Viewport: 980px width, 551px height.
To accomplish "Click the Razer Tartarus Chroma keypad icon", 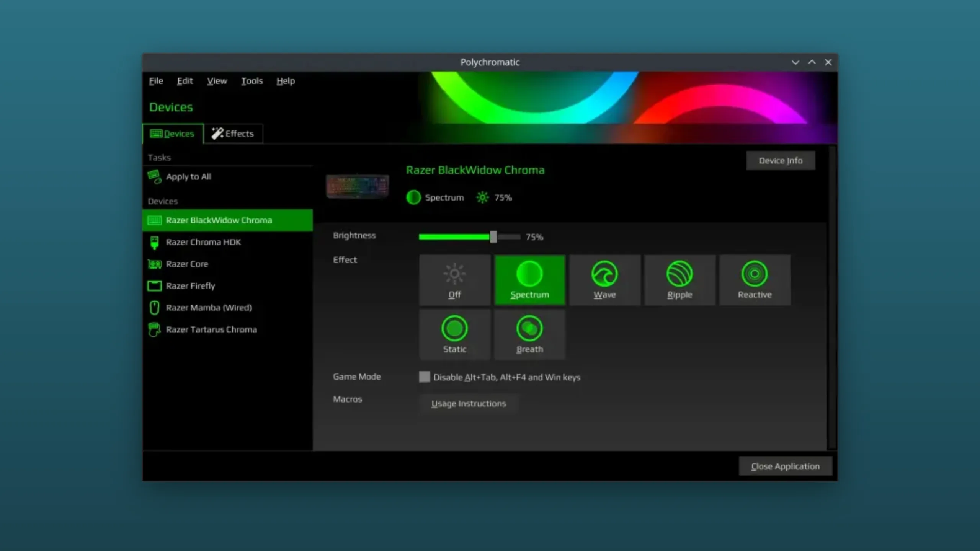I will click(x=154, y=329).
